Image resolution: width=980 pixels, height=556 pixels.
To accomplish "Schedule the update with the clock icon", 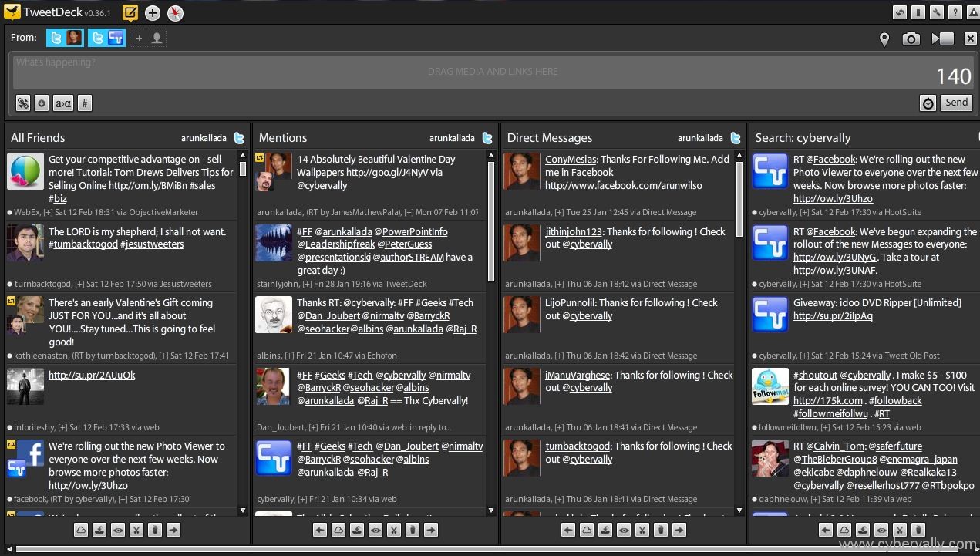I will [x=928, y=103].
